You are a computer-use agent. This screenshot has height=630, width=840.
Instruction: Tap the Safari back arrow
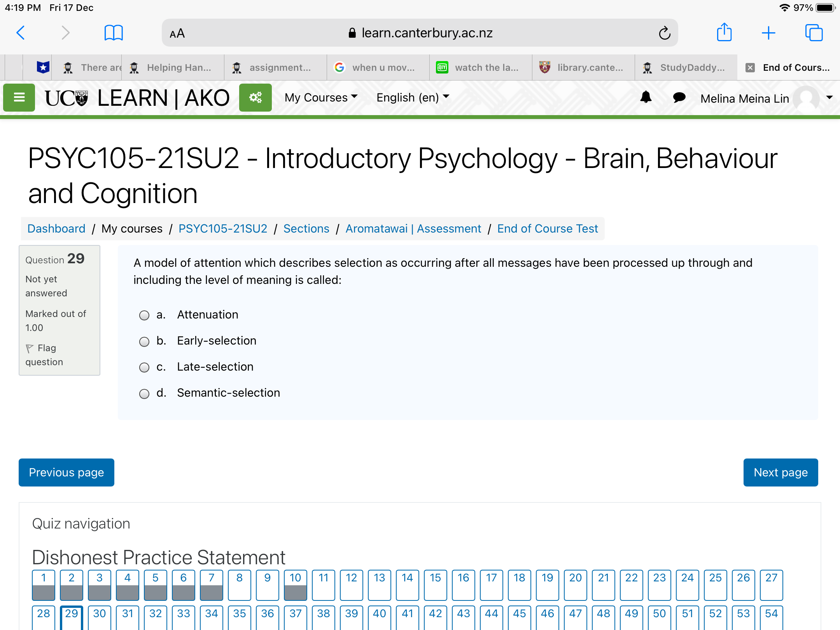pyautogui.click(x=21, y=33)
